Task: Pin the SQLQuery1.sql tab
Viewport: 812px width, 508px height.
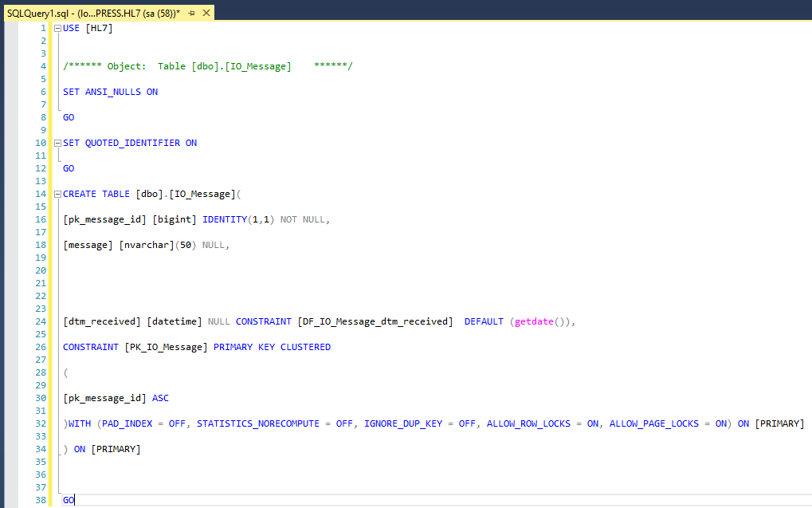Action: point(191,14)
